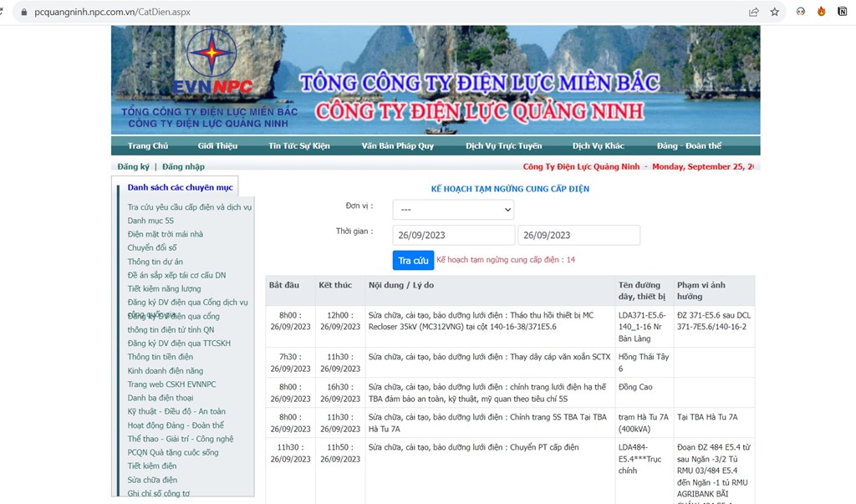Open Điện mặt trời mái nhà category

(x=165, y=234)
